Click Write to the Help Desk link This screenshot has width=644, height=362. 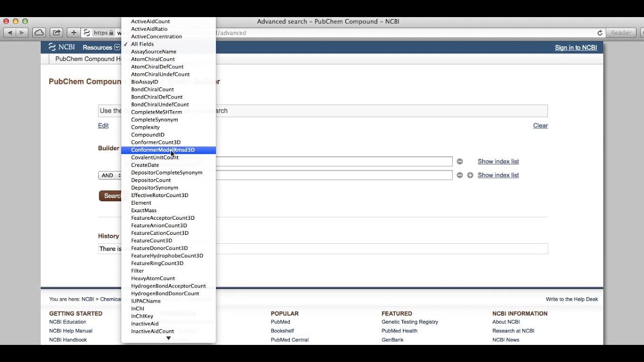click(x=572, y=299)
